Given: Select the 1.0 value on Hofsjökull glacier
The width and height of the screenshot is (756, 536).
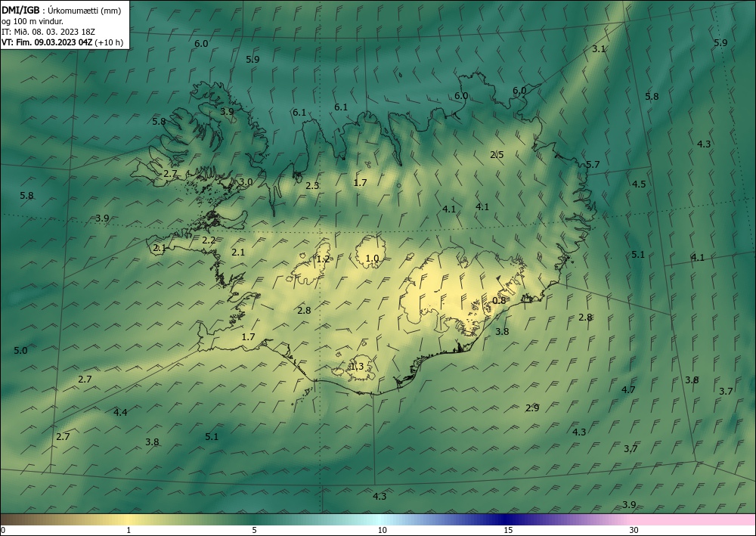Looking at the screenshot, I should click(x=372, y=259).
